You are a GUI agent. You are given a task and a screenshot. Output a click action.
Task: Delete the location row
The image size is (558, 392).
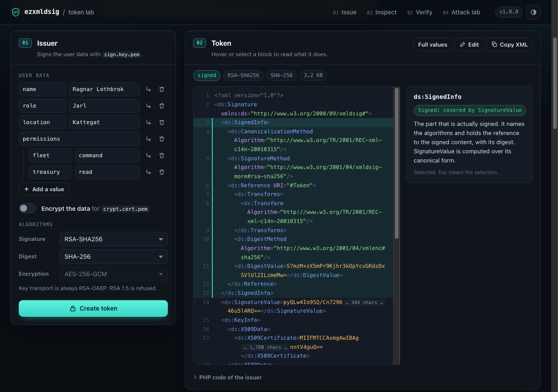click(x=162, y=122)
